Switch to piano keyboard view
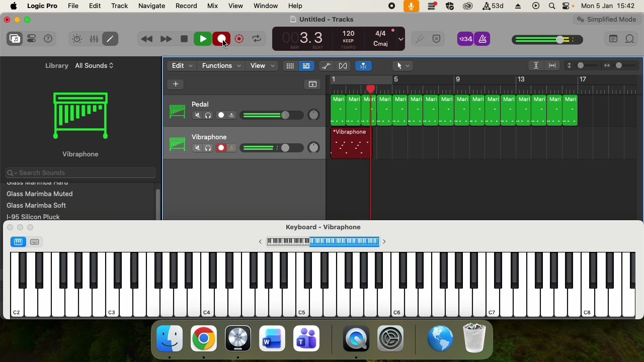Viewport: 644px width, 362px height. pyautogui.click(x=18, y=242)
